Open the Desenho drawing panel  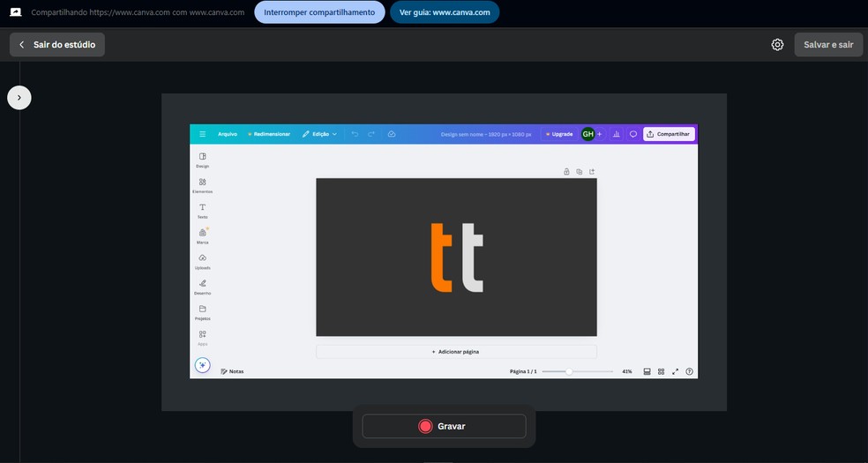pyautogui.click(x=203, y=288)
